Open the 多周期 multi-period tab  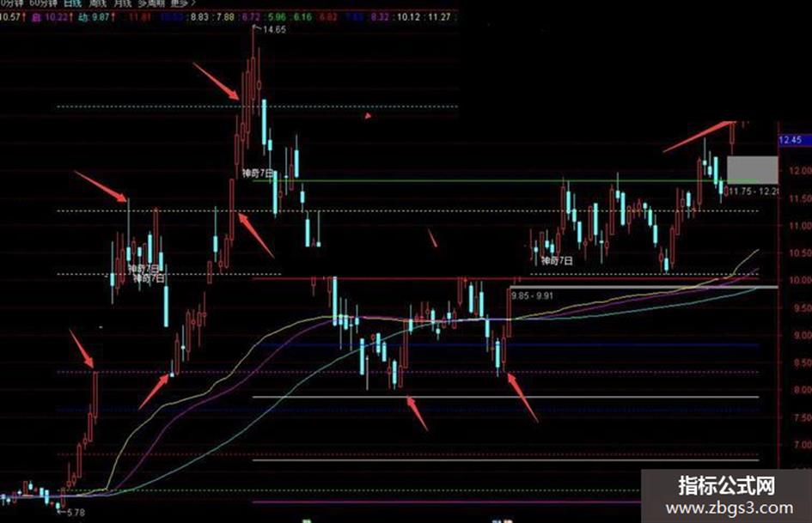(x=150, y=3)
